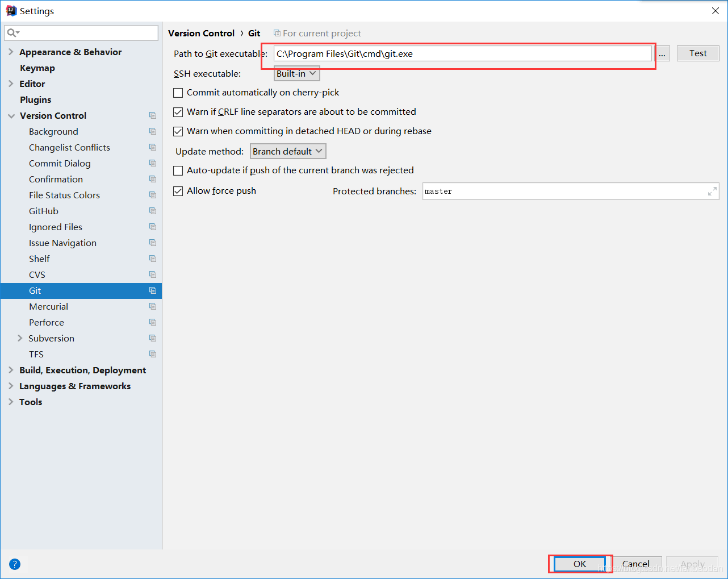Enable Commit automatically on cherry-pick
This screenshot has width=728, height=579.
pyautogui.click(x=178, y=93)
